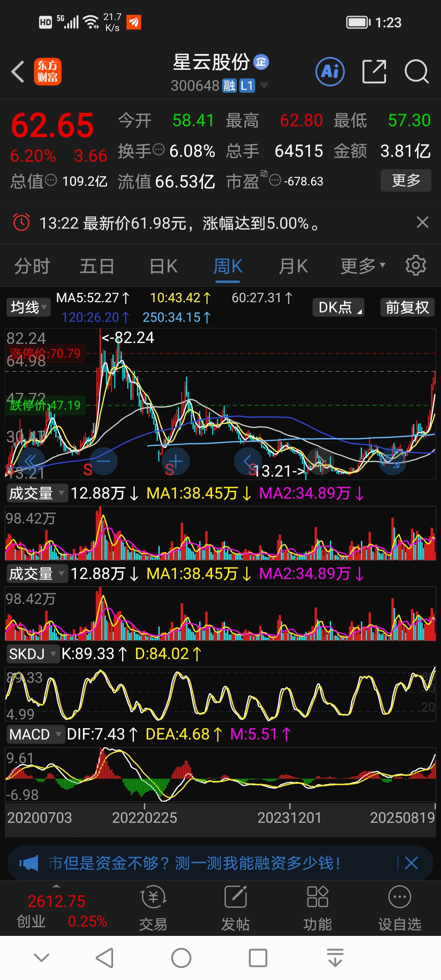The image size is (441, 980).
Task: Open the DK点 dropdown
Action: tap(339, 307)
